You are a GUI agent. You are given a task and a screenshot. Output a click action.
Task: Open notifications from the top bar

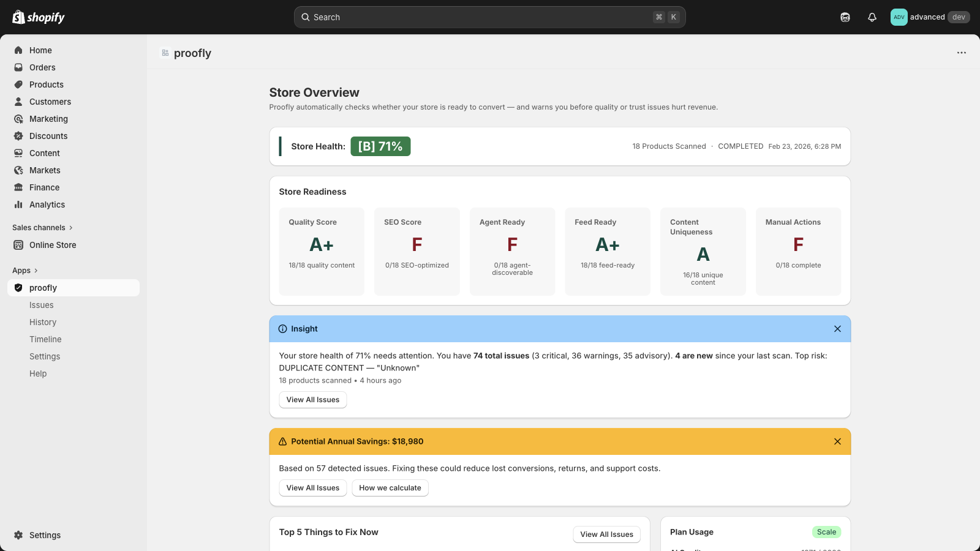point(872,17)
